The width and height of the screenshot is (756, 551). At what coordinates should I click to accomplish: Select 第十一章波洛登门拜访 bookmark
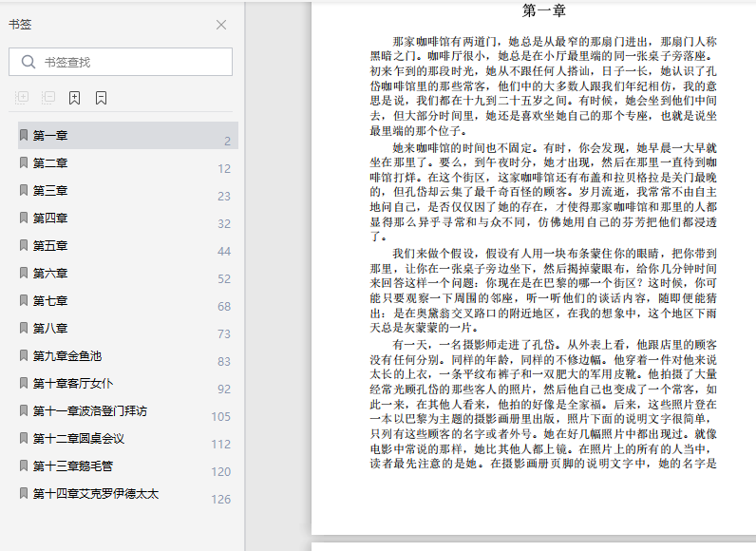[128, 410]
